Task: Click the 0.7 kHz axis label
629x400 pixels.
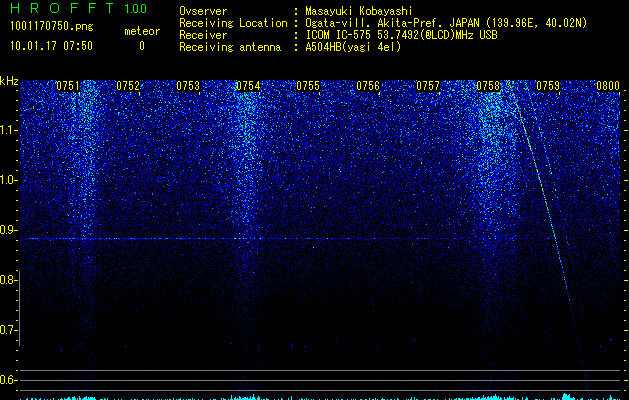Action: click(x=8, y=330)
